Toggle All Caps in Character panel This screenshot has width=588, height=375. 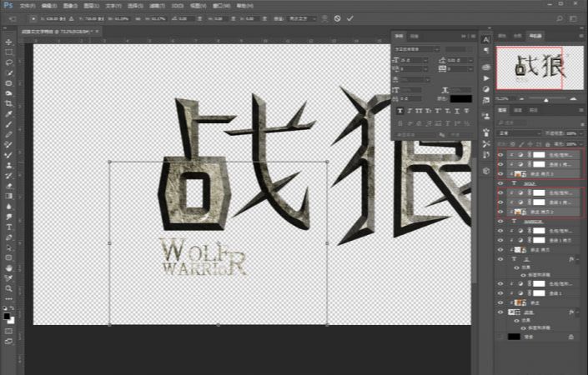tap(420, 111)
